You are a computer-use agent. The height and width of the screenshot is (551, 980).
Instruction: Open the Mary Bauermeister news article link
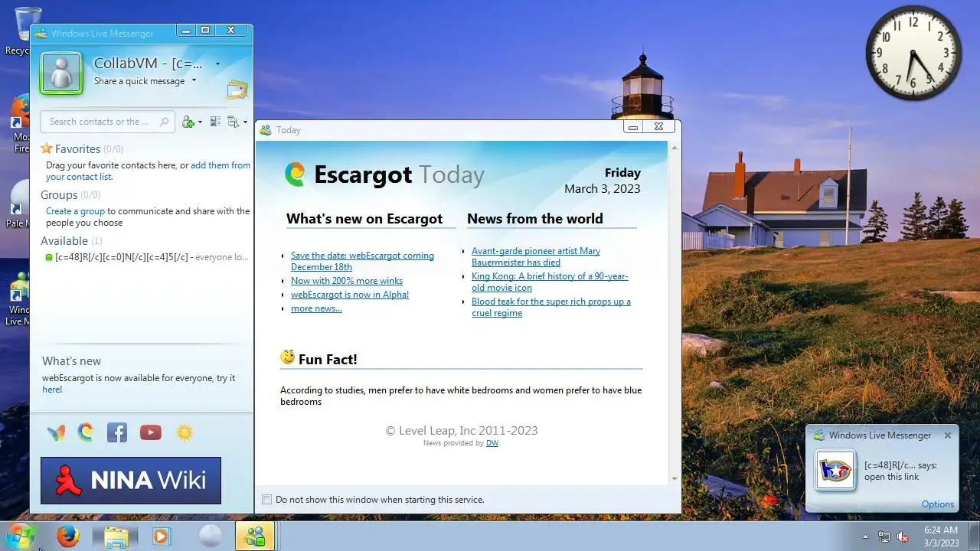[536, 256]
